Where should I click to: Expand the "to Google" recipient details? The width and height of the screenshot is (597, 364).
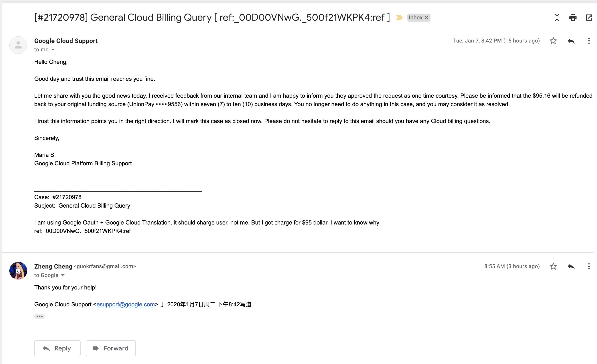63,275
